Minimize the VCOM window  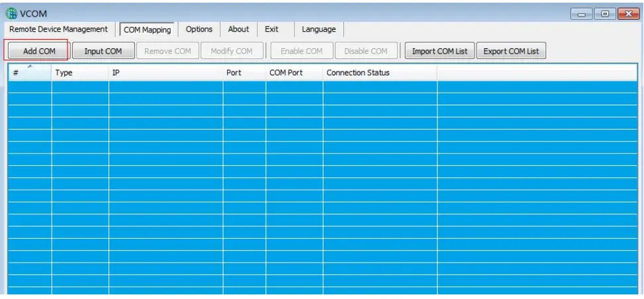tap(582, 14)
